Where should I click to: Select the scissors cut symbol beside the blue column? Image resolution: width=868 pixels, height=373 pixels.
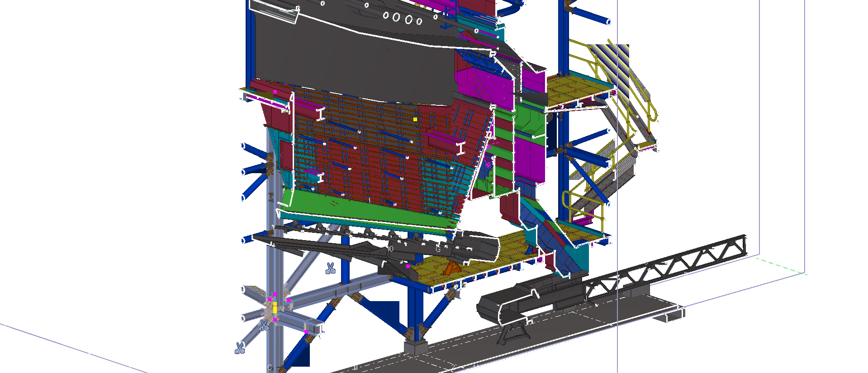tap(330, 269)
